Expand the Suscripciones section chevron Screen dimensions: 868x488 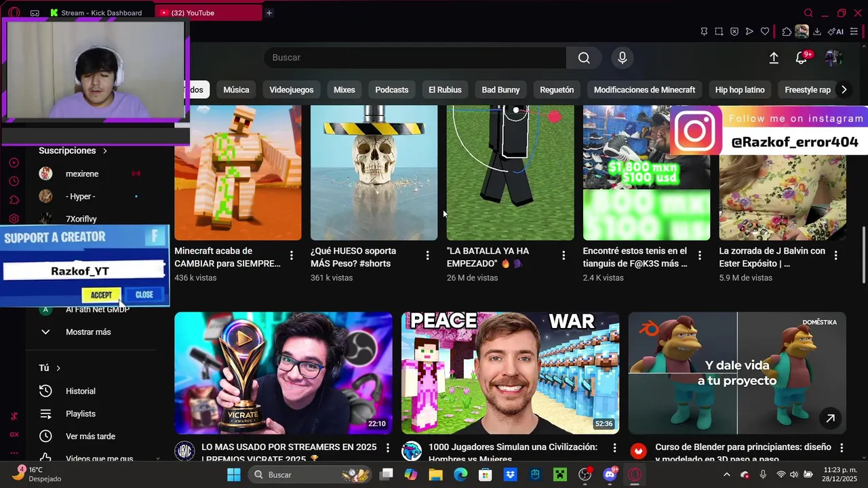(x=104, y=150)
